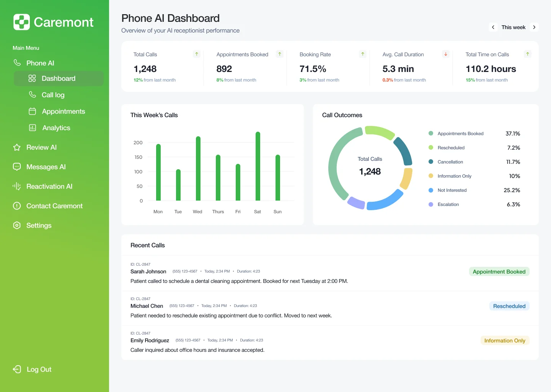Open the Appointments calendar icon

[x=33, y=111]
